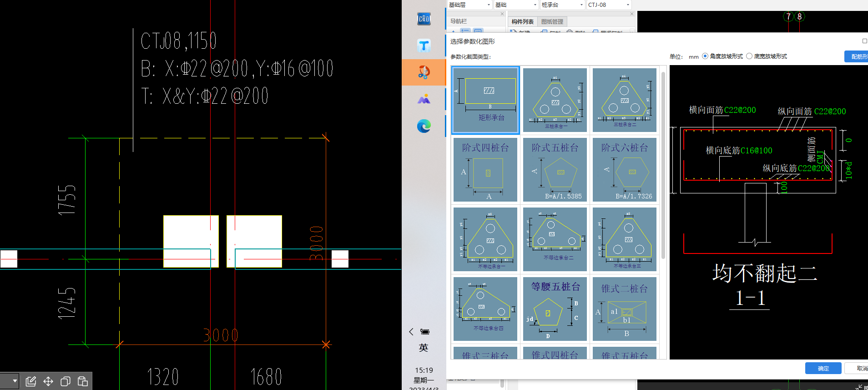Open the blue T app in taskbar
The height and width of the screenshot is (390, 868).
(x=424, y=46)
